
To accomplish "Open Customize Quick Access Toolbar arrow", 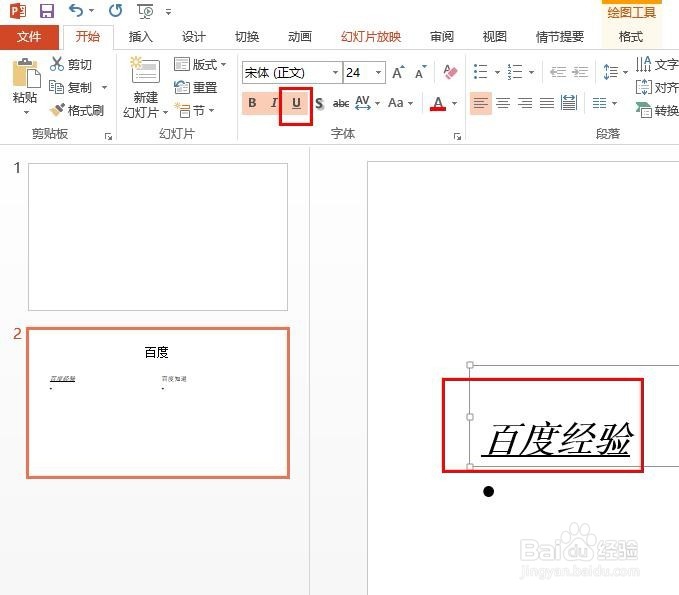I will [168, 12].
